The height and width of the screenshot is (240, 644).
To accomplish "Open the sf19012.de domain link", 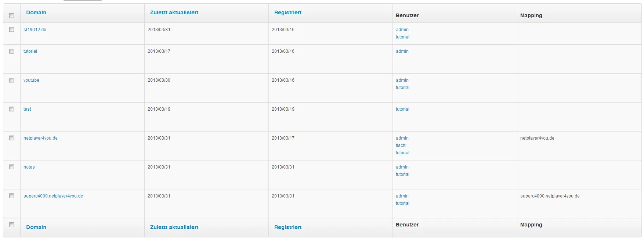I will coord(35,30).
